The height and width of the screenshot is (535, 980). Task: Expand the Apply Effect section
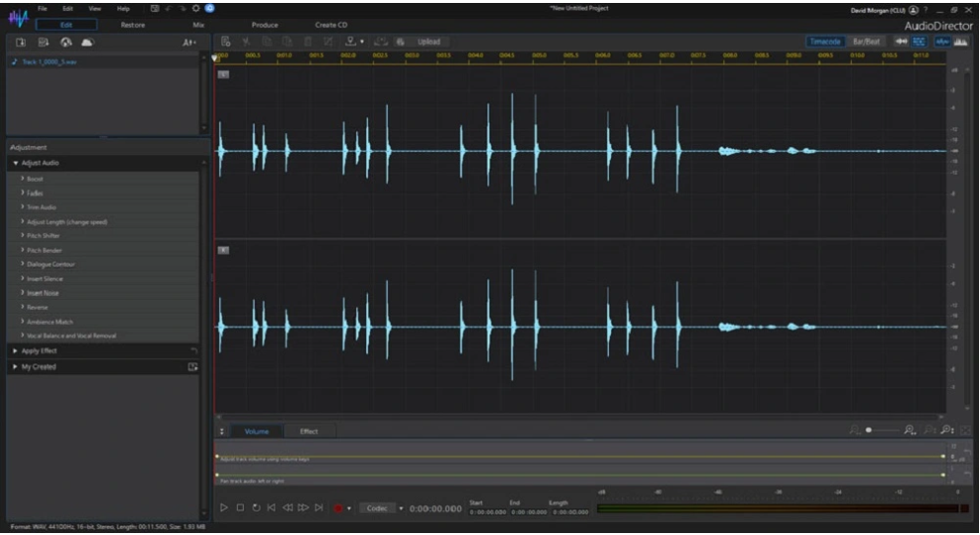point(15,351)
